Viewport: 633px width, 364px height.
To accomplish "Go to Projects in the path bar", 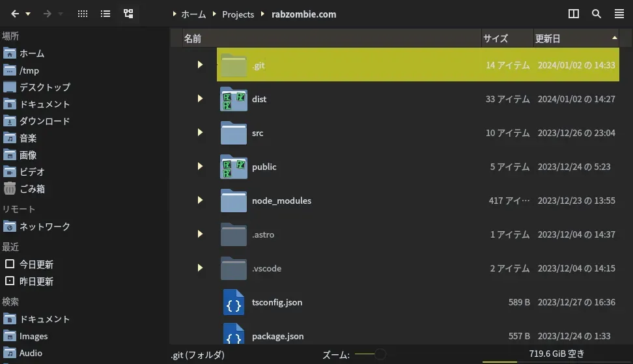I will 238,14.
